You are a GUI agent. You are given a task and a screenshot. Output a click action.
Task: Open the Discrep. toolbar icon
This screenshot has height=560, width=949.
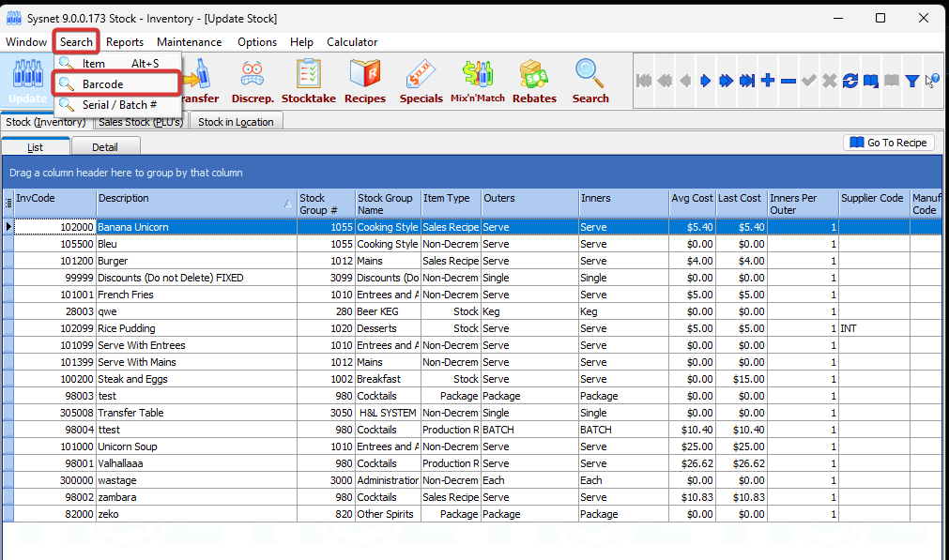pos(253,82)
